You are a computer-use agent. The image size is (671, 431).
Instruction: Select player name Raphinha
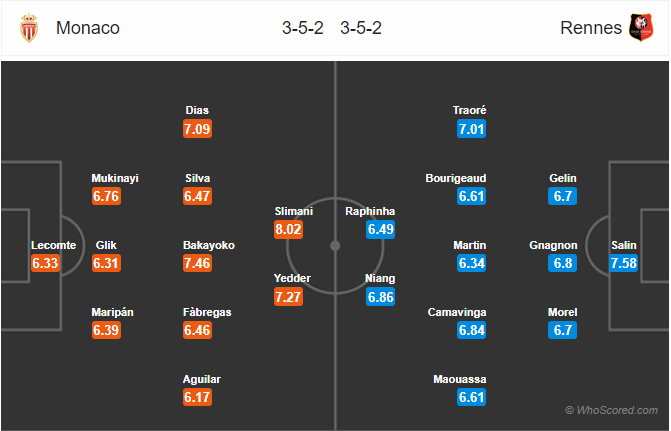click(370, 211)
